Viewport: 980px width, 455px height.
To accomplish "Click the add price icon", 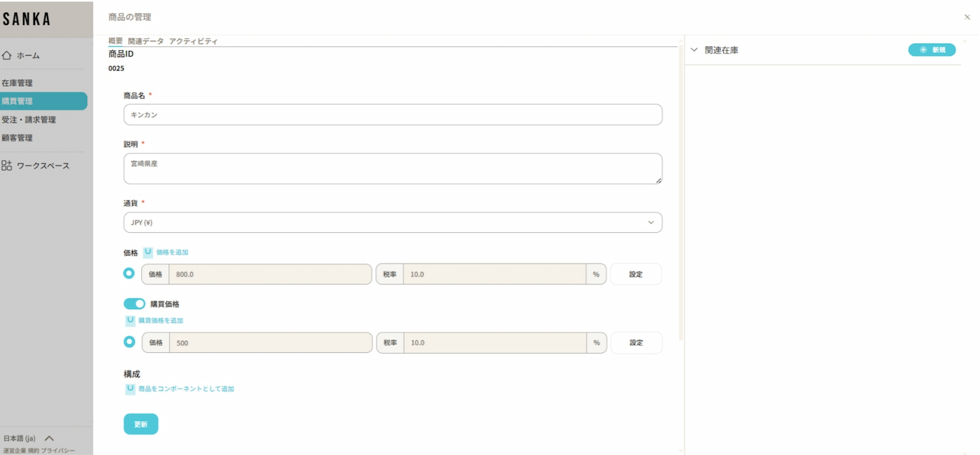I will [x=148, y=252].
